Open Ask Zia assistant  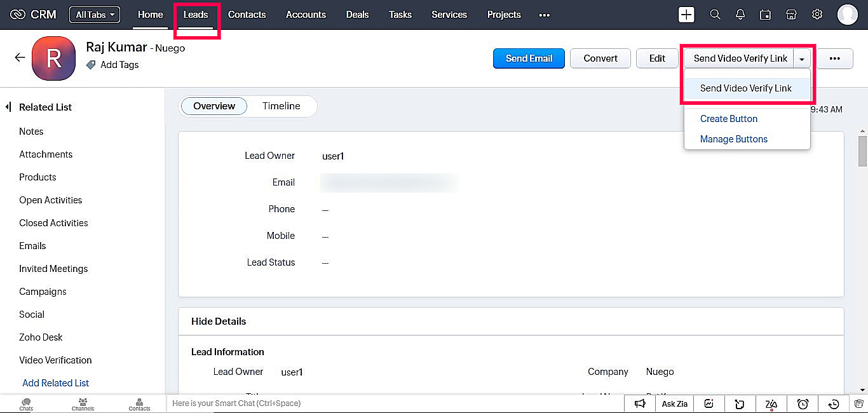[674, 403]
